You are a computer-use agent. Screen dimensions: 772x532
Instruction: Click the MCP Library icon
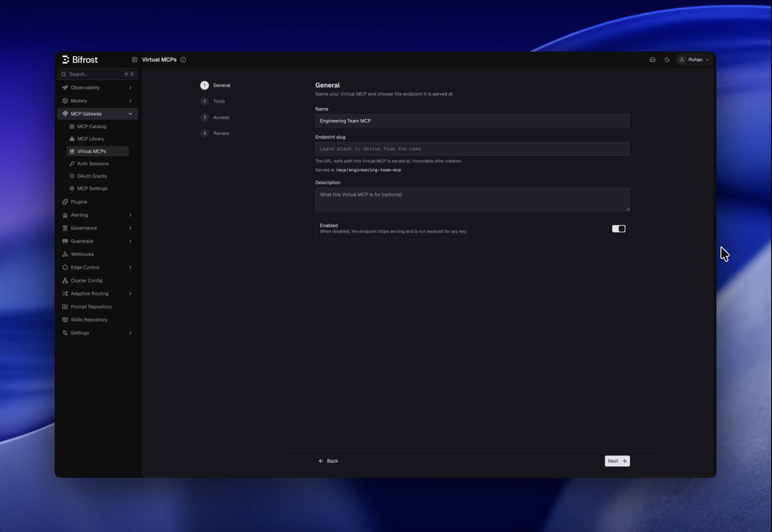(72, 139)
